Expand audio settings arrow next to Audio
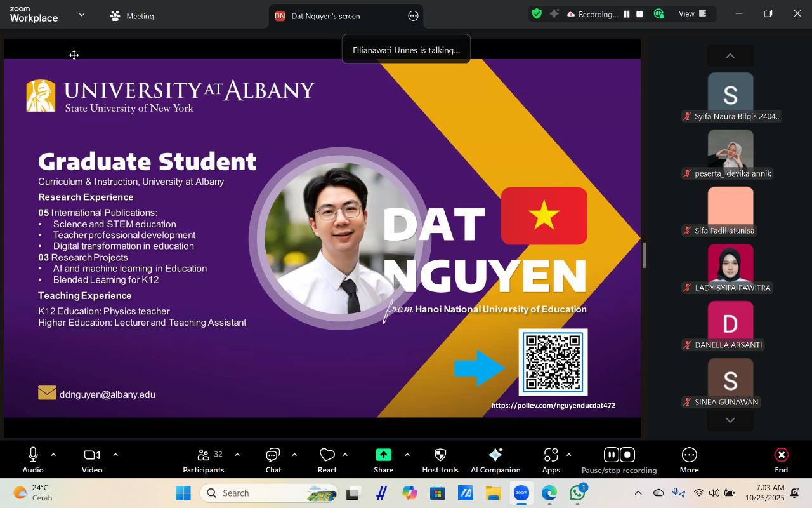Viewport: 812px width, 508px height. coord(53,455)
